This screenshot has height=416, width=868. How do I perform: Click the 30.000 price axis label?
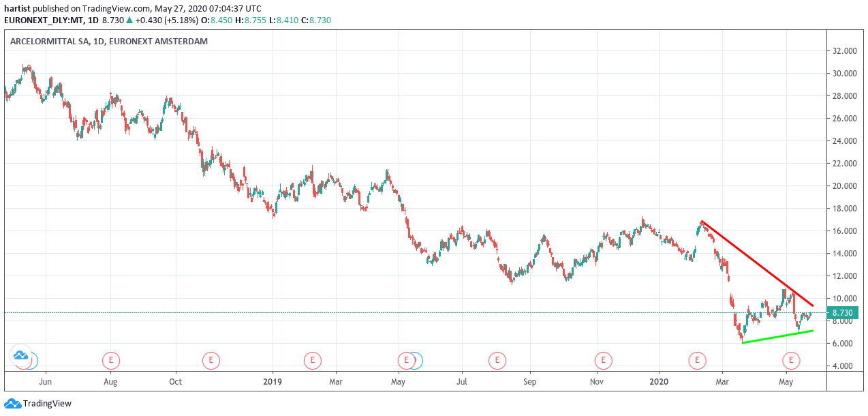point(843,74)
